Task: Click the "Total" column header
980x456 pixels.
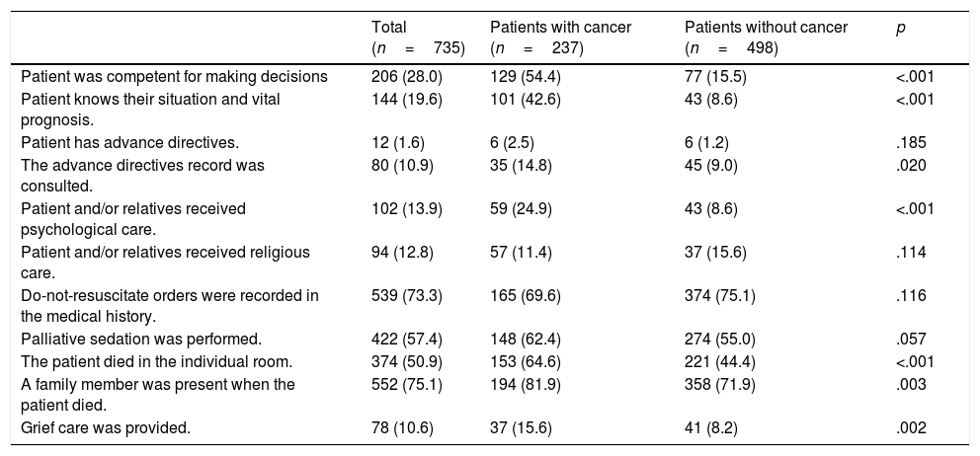Action: pyautogui.click(x=389, y=28)
